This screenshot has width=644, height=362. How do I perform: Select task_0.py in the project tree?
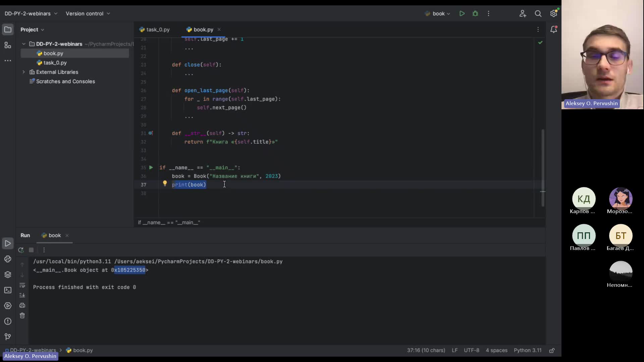pos(74,63)
